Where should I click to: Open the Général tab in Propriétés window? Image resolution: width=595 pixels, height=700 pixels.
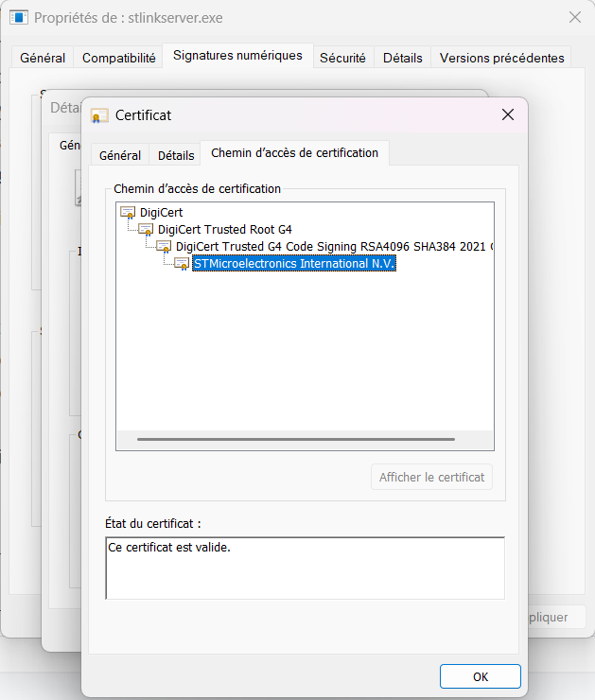tap(43, 58)
